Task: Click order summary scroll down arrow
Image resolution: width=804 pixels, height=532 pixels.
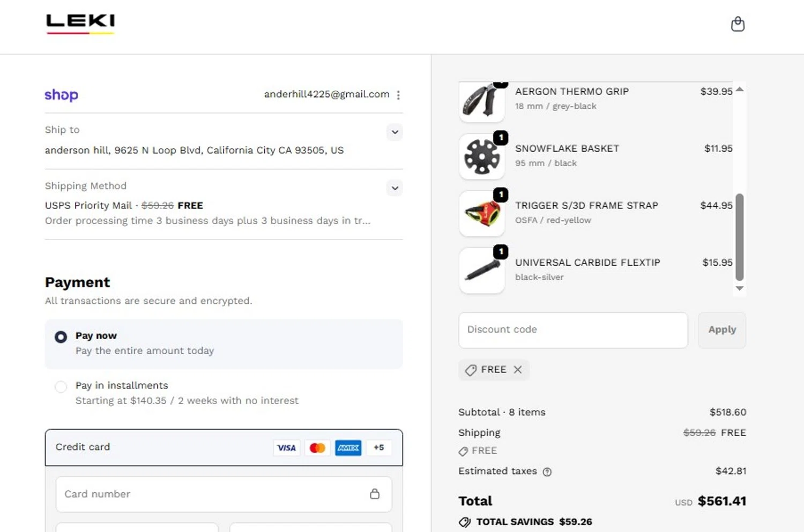Action: point(740,288)
